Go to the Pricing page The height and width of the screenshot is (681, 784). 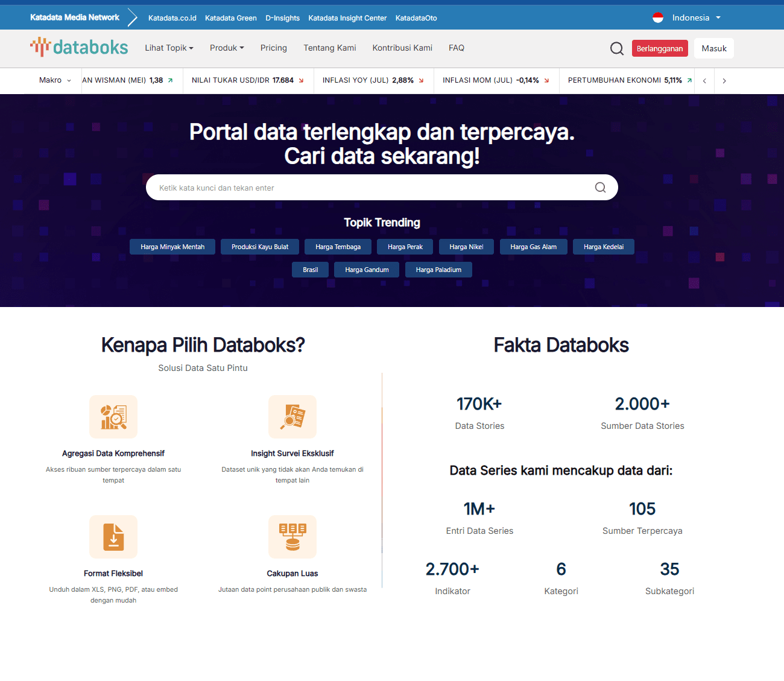pos(274,48)
